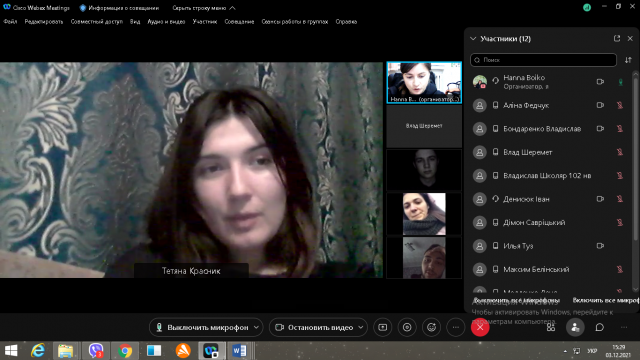640x360 pixels.
Task: Open the Файл menu
Action: coord(10,22)
